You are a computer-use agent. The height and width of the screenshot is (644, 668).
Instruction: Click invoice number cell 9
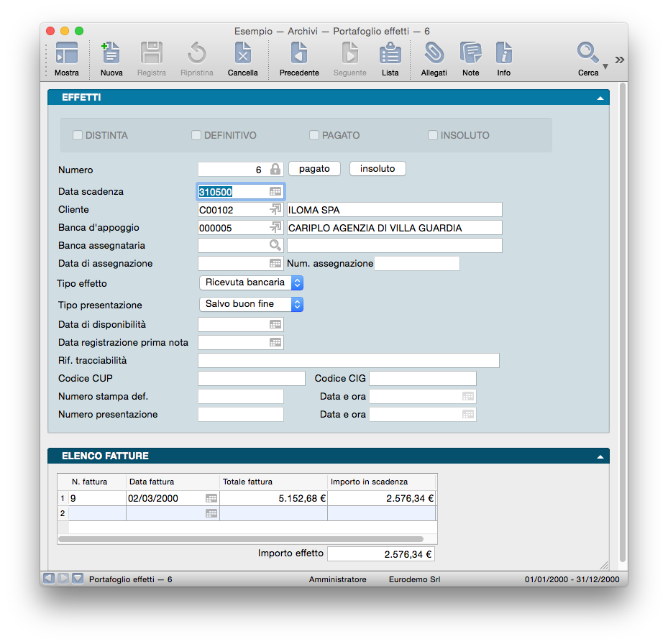coord(97,498)
